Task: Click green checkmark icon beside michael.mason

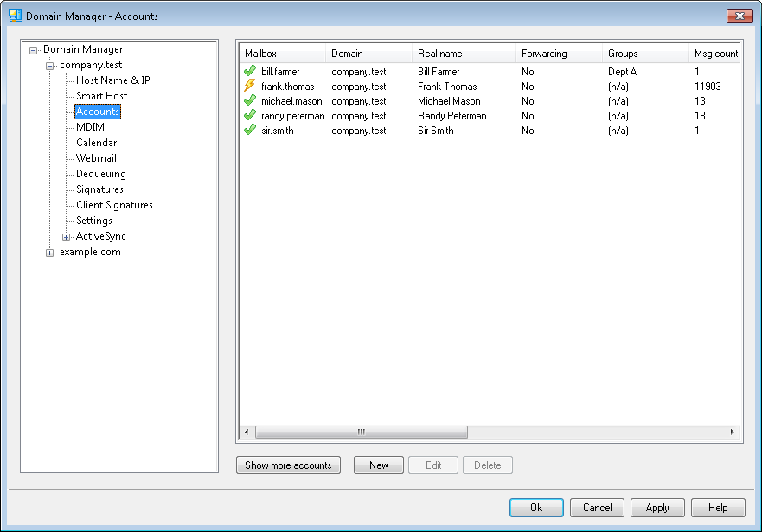Action: coord(250,101)
